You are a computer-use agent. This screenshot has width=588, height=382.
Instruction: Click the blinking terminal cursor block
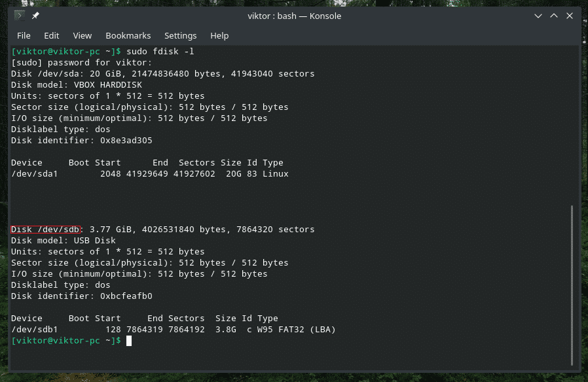[x=128, y=340]
